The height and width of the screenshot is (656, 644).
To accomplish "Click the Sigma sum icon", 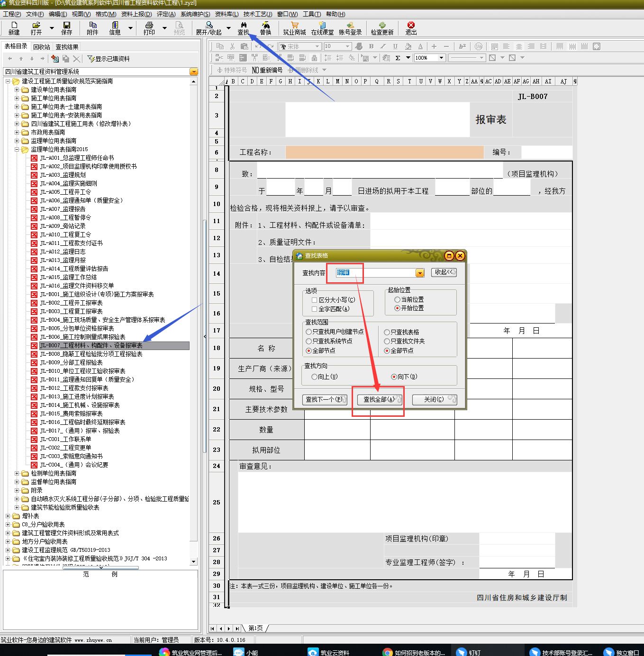I will (398, 58).
